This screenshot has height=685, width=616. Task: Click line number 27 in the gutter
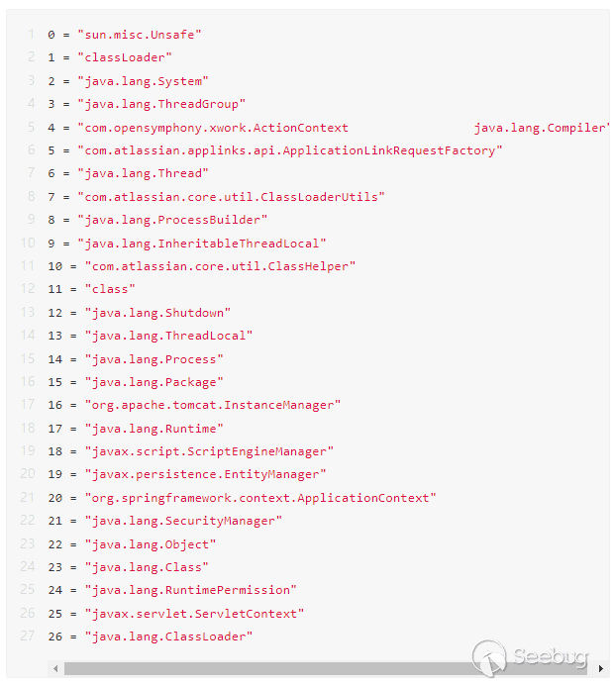click(28, 636)
